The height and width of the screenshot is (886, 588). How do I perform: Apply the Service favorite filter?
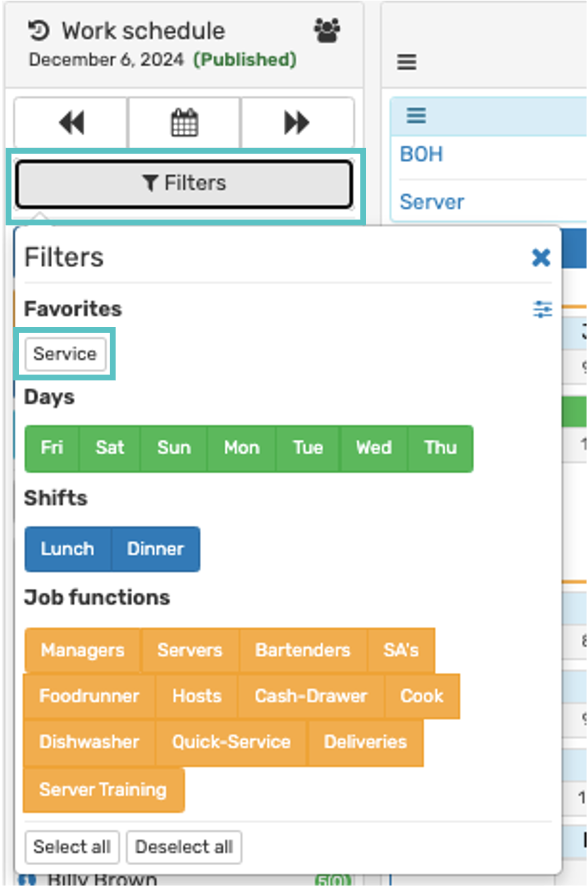click(65, 354)
